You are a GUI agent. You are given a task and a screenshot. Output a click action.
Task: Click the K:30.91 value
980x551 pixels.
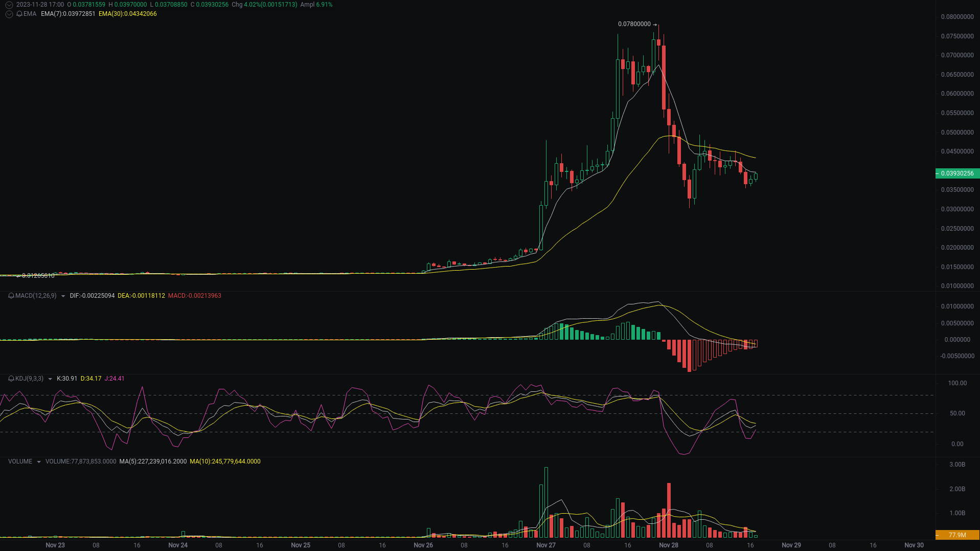(x=67, y=379)
